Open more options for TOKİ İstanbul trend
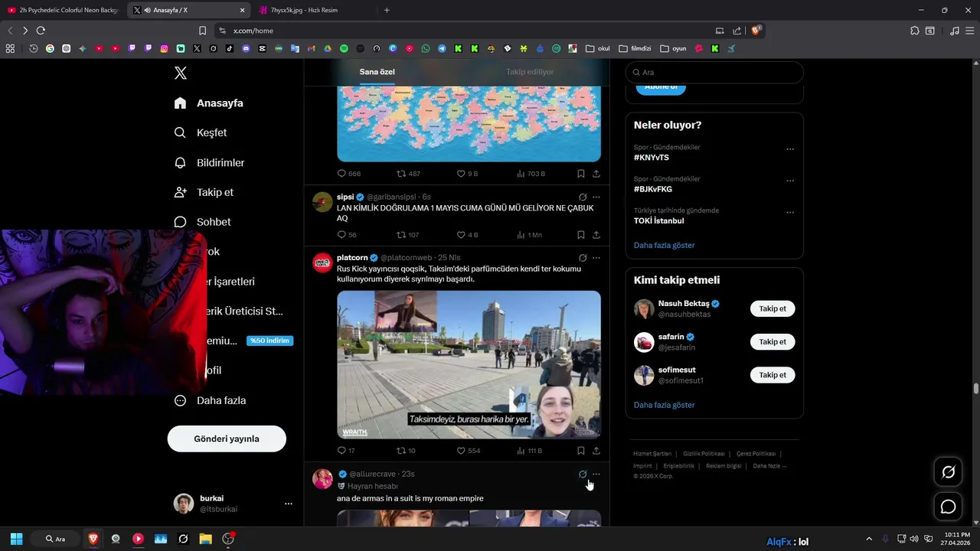The width and height of the screenshot is (980, 551). [x=790, y=212]
